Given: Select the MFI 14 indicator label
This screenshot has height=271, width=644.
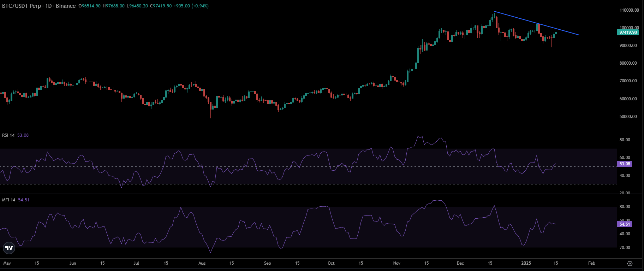Looking at the screenshot, I should point(9,200).
